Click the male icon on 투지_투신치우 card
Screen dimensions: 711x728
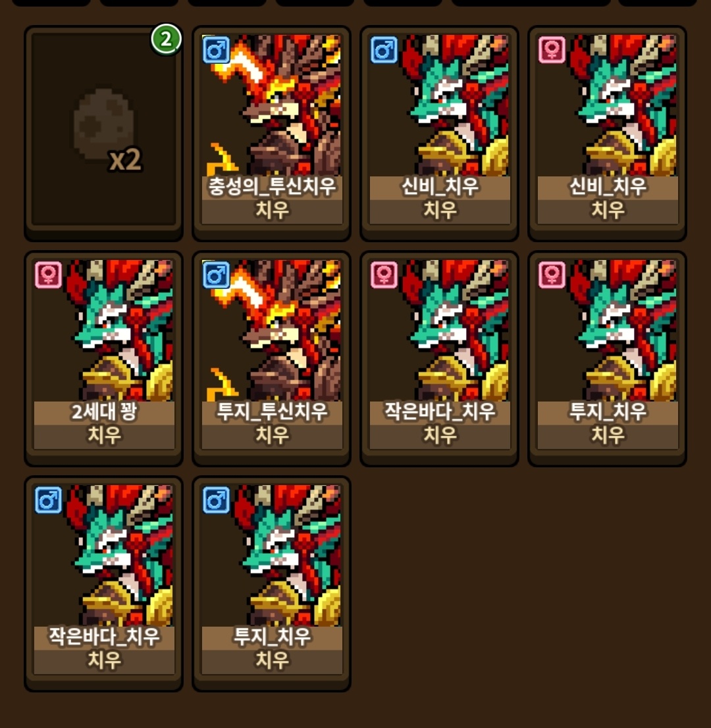[x=217, y=274]
